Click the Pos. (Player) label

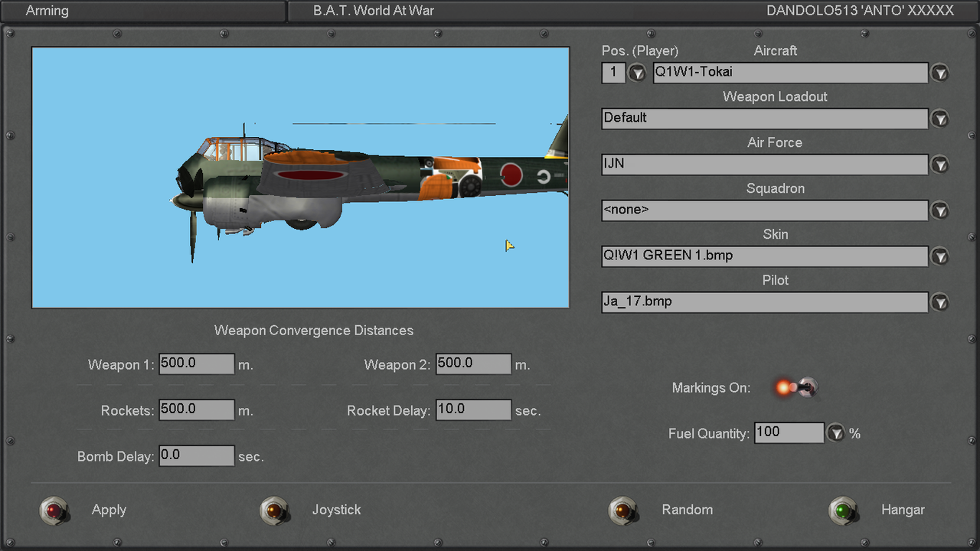[x=640, y=51]
